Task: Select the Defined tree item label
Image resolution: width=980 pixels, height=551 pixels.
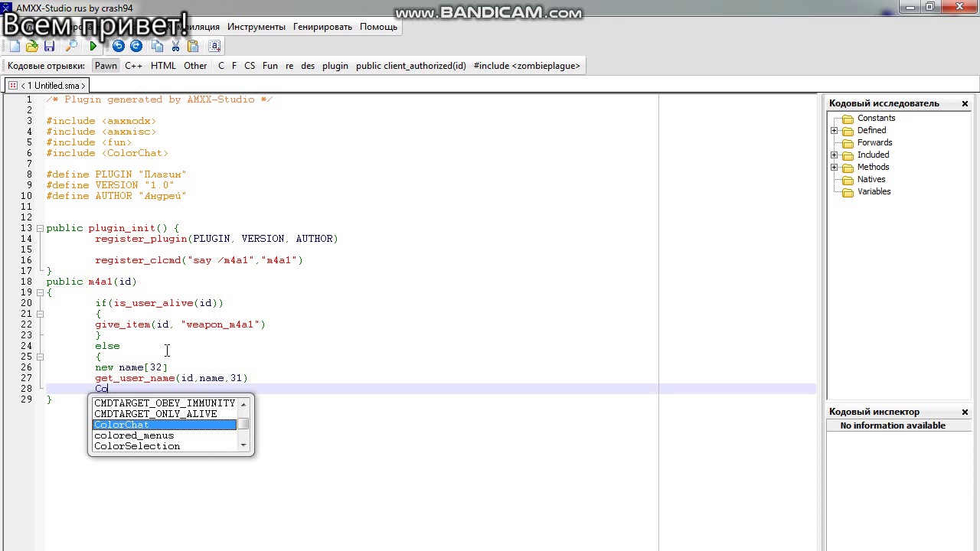Action: point(871,131)
